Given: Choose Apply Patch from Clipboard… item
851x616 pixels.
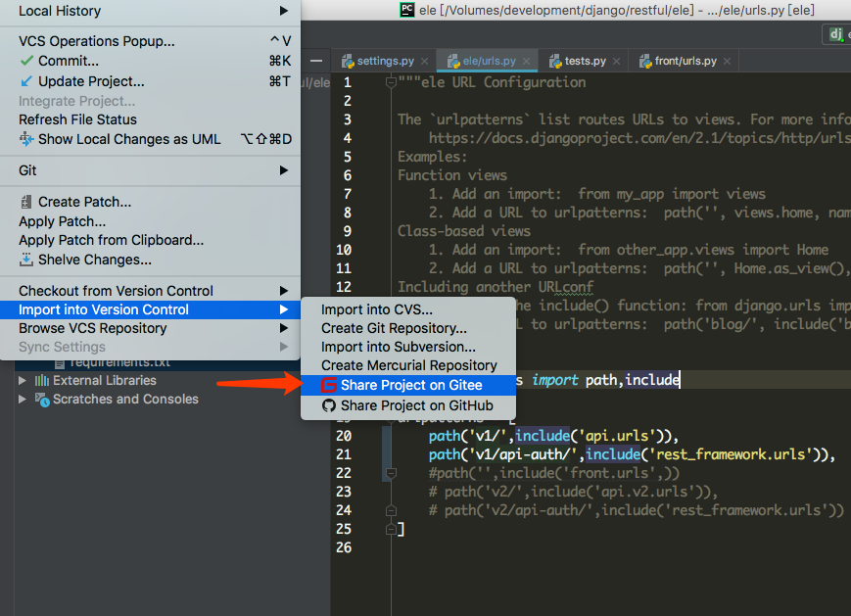Looking at the screenshot, I should click(151, 240).
